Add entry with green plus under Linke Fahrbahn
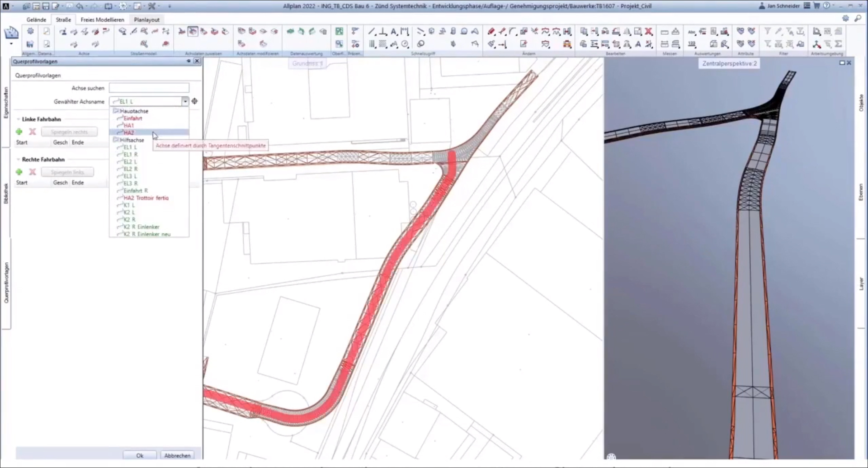Image resolution: width=868 pixels, height=468 pixels. pyautogui.click(x=19, y=132)
